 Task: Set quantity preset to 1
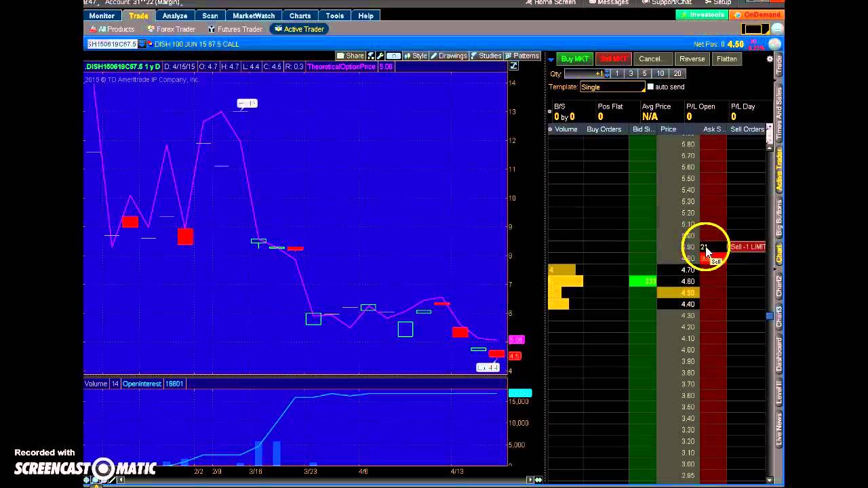pos(617,73)
